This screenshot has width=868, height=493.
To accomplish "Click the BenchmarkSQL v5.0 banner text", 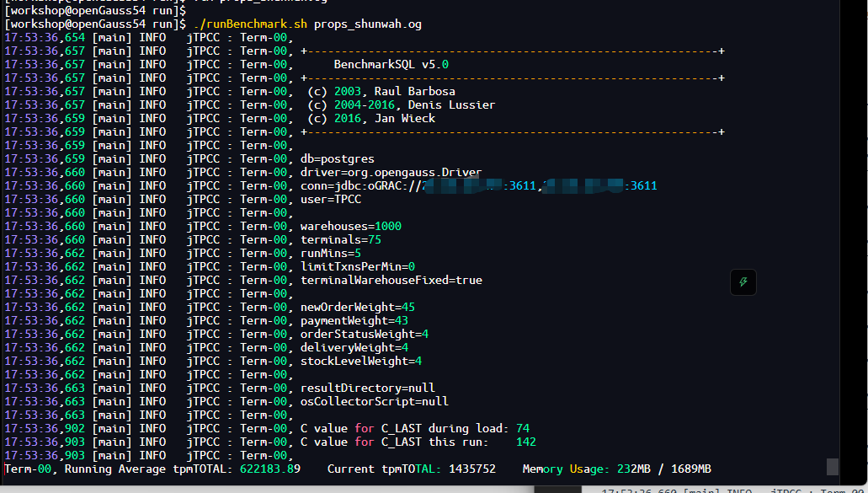I will coord(391,64).
